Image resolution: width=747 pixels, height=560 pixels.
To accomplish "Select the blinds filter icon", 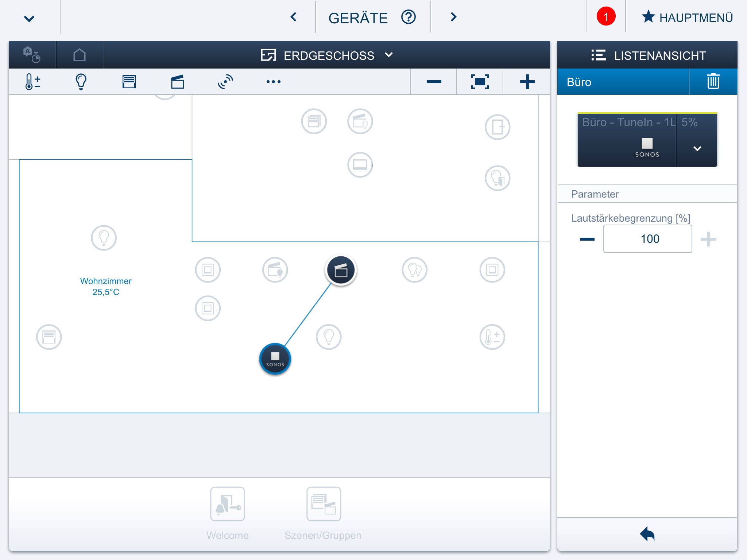I will [129, 81].
